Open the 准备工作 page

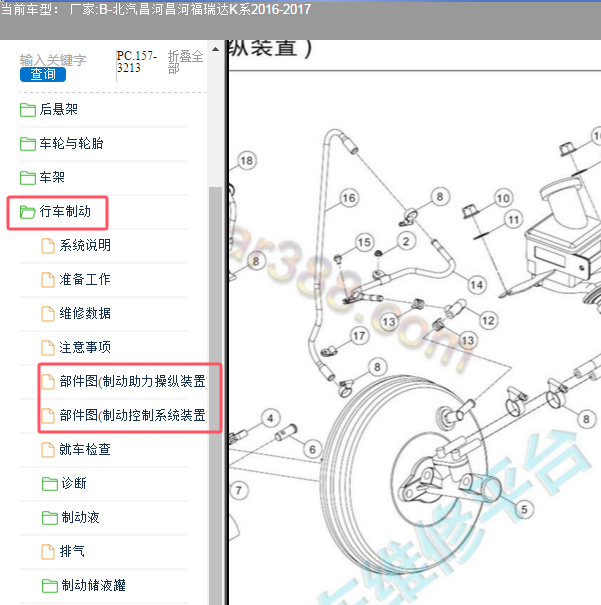coord(85,279)
